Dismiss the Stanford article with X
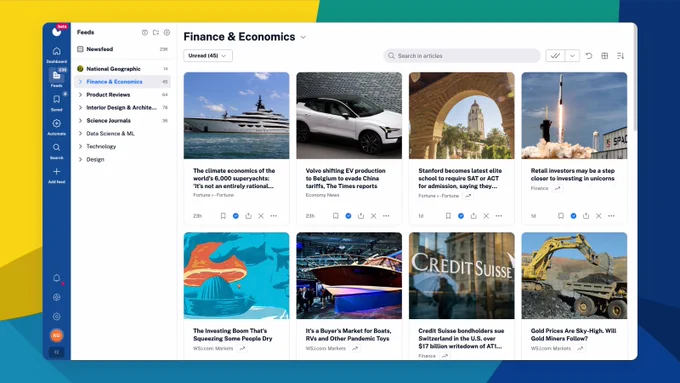The width and height of the screenshot is (680, 383). tap(486, 216)
